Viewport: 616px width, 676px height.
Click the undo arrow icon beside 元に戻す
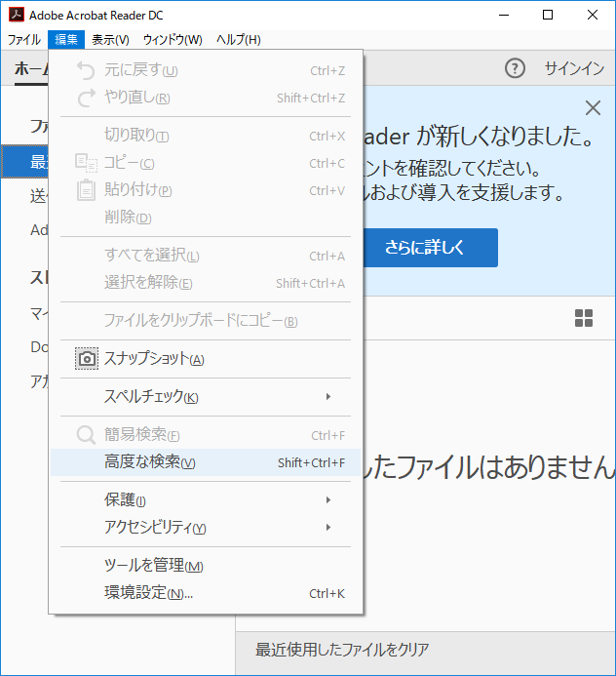tap(86, 70)
